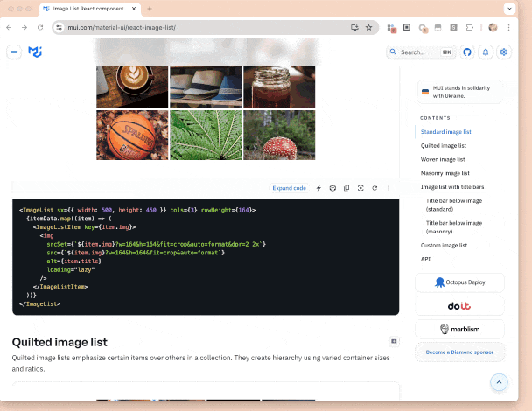This screenshot has height=411, width=532.
Task: Visit the Octopus Deploy sponsor link
Action: point(459,282)
